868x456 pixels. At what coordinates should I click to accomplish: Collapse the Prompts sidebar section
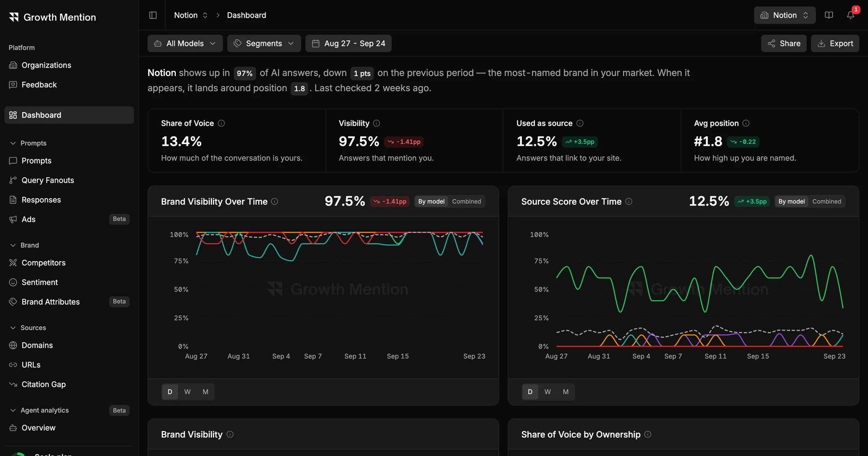tap(28, 143)
